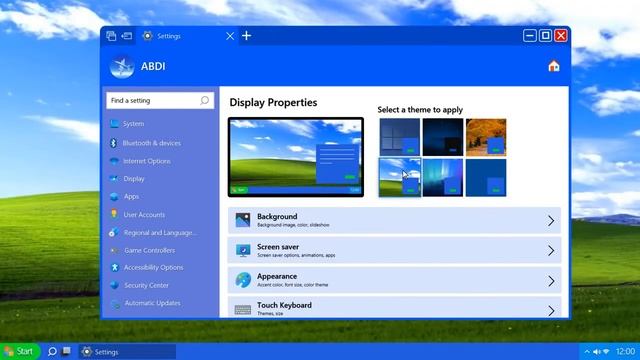Open the System settings icon

pyautogui.click(x=114, y=124)
